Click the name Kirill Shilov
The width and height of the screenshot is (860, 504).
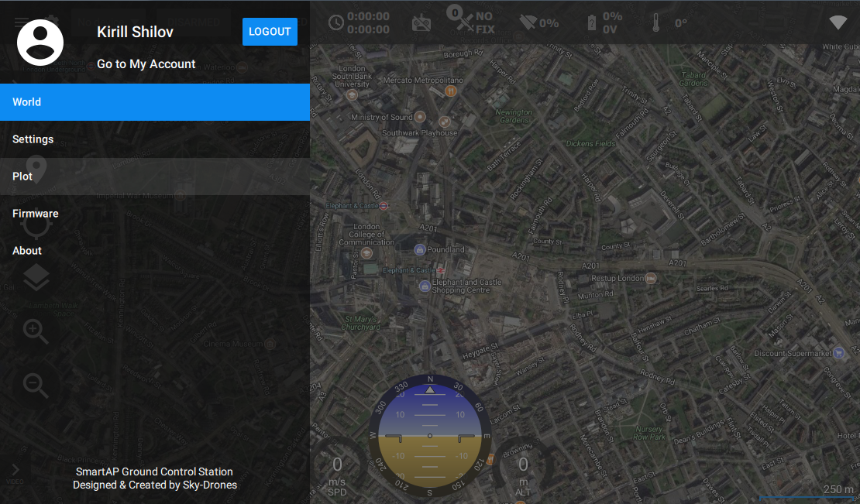click(x=135, y=32)
